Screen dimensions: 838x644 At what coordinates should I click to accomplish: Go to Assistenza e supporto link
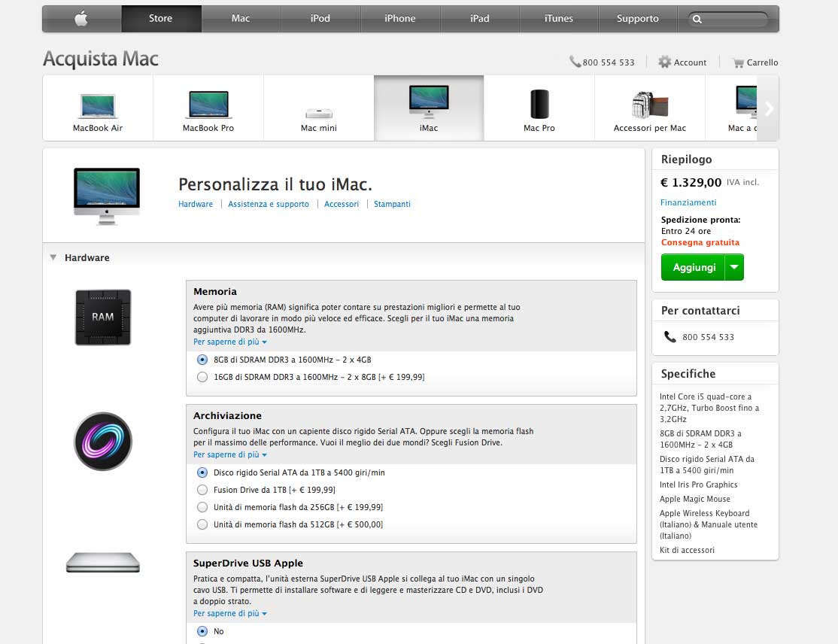[269, 204]
